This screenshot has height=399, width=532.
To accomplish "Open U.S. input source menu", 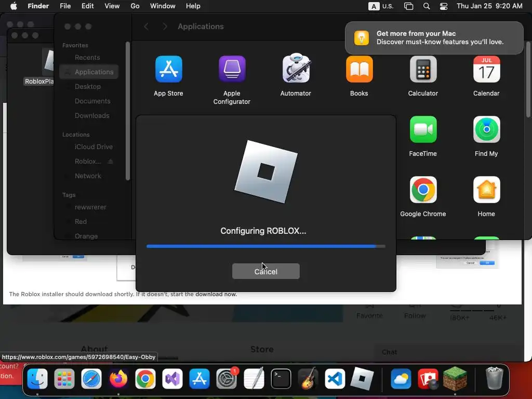I will tap(381, 6).
